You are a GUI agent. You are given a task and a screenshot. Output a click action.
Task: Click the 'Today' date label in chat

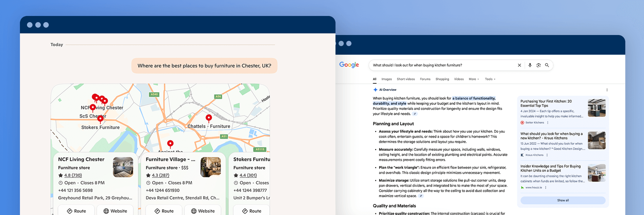pos(57,45)
